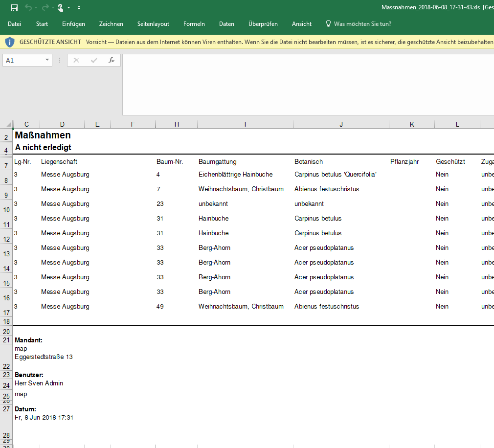Click the Insert Function fx icon
Image resolution: width=494 pixels, height=448 pixels.
pos(112,60)
